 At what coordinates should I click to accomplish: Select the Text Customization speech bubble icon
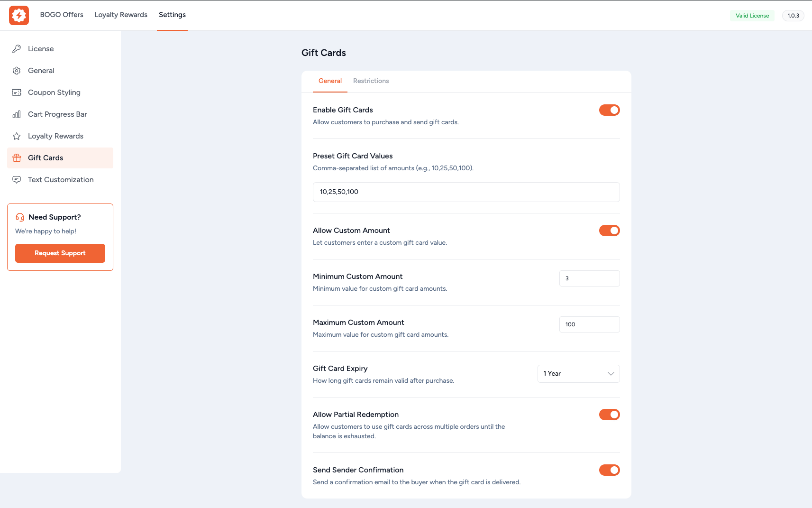pos(17,179)
